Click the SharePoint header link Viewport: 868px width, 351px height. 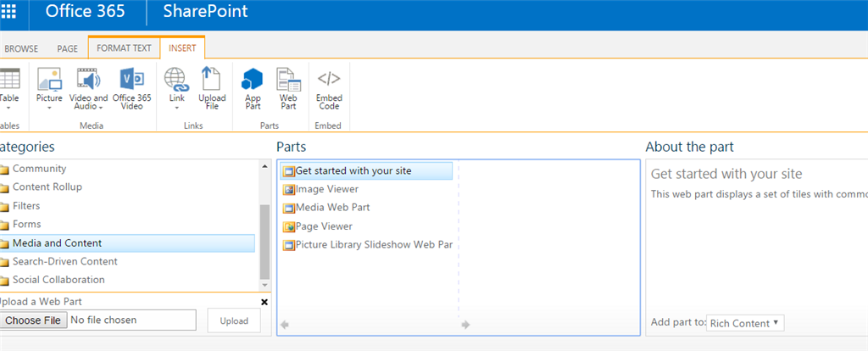[205, 11]
